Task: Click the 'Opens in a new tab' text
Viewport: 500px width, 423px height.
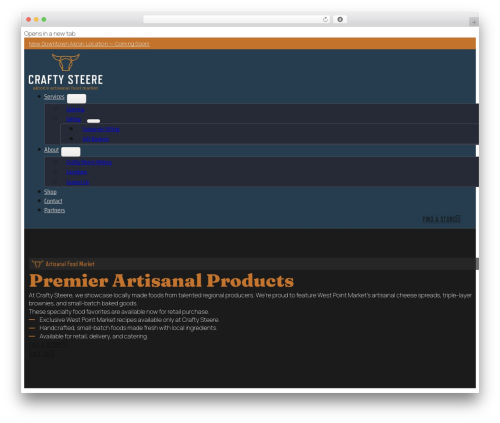Action: tap(50, 34)
